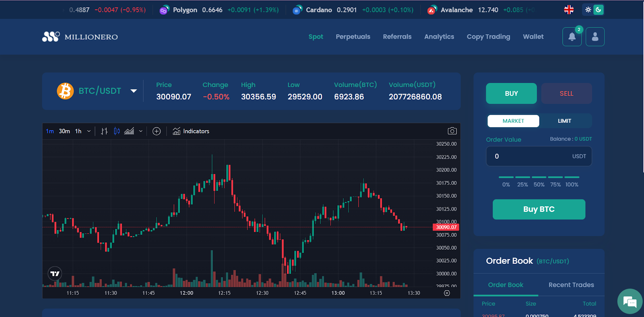Viewport: 644px width, 317px height.
Task: Click the Avalanche ticker icon
Action: [x=431, y=10]
